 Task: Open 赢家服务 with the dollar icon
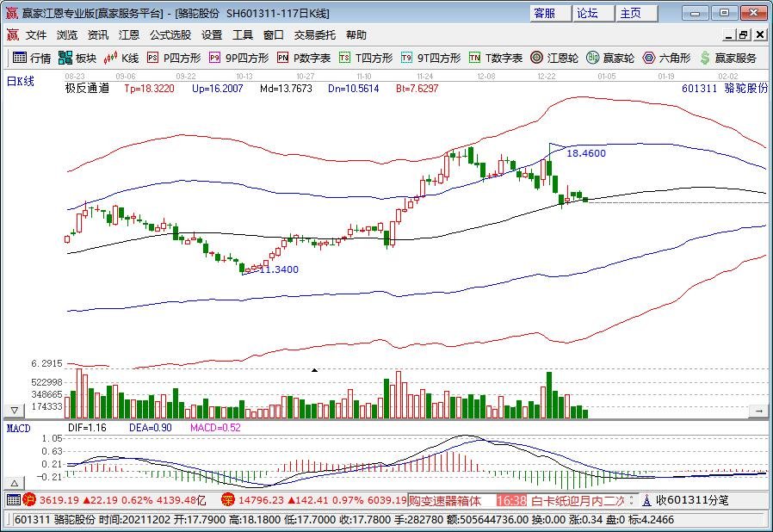pos(728,58)
